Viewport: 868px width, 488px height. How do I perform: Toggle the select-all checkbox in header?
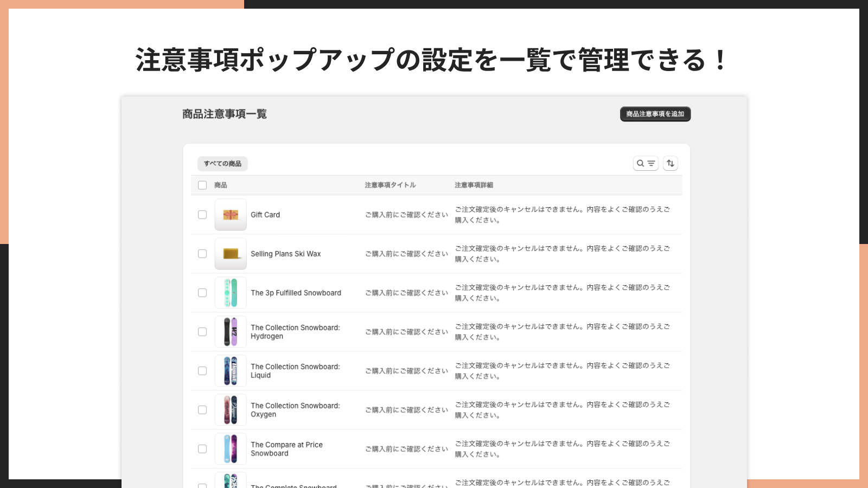pos(202,185)
